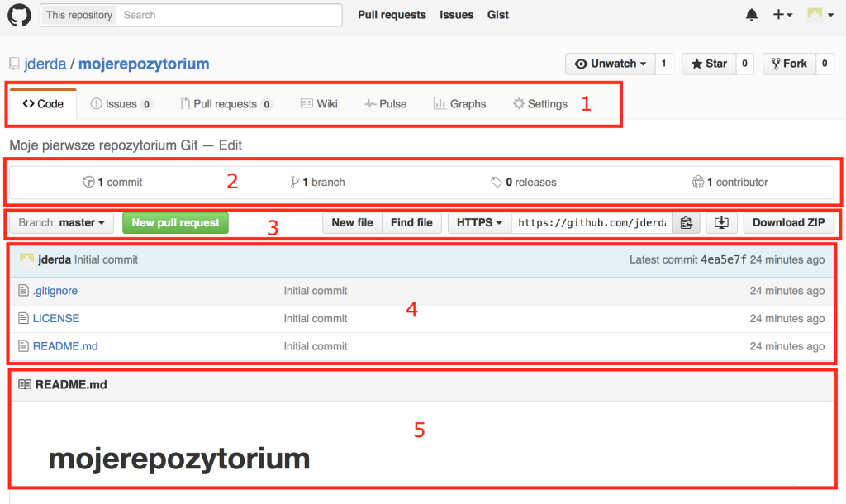Viewport: 846px width, 504px height.
Task: Click the clone in desktop icon
Action: [721, 222]
